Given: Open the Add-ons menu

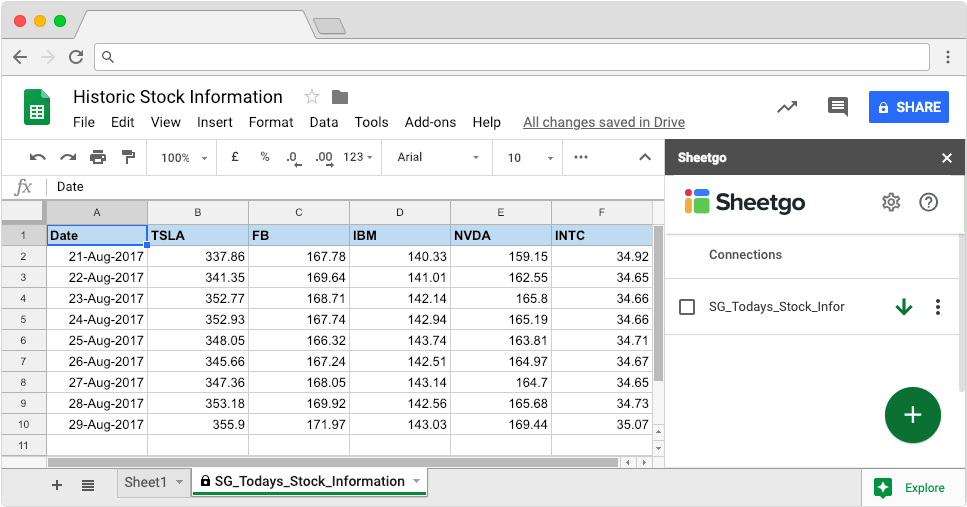Looking at the screenshot, I should (x=430, y=122).
